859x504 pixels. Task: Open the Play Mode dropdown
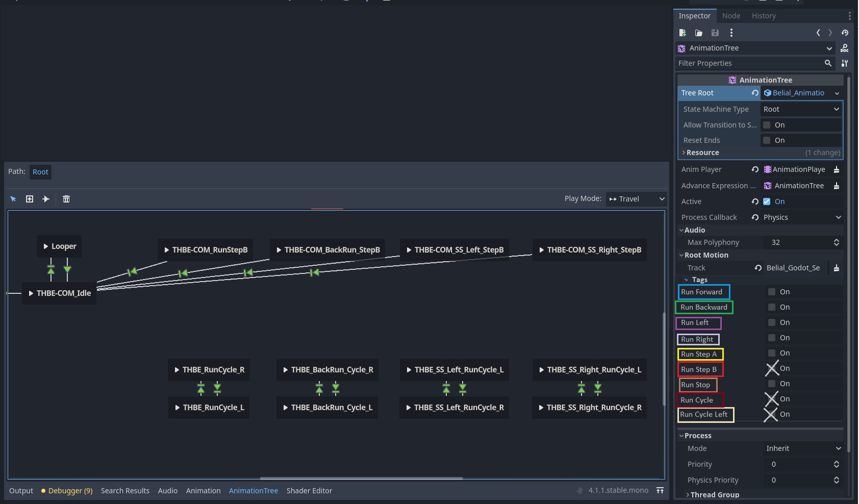click(636, 199)
